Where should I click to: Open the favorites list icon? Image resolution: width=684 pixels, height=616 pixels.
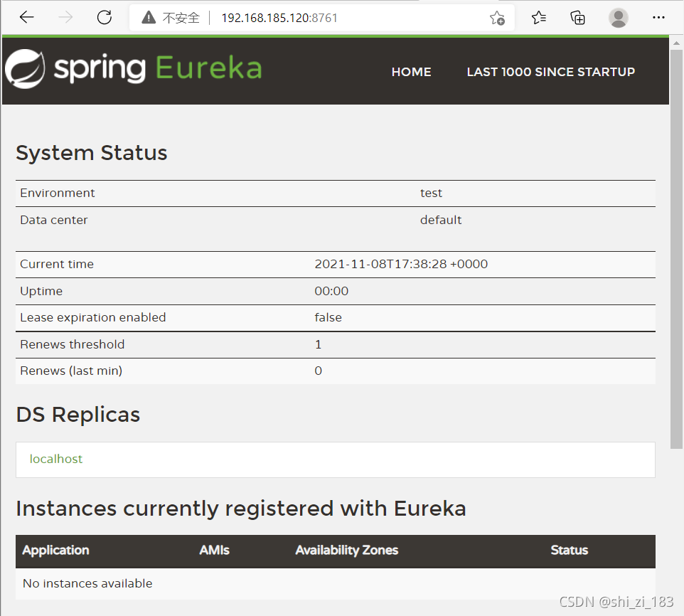pos(539,18)
